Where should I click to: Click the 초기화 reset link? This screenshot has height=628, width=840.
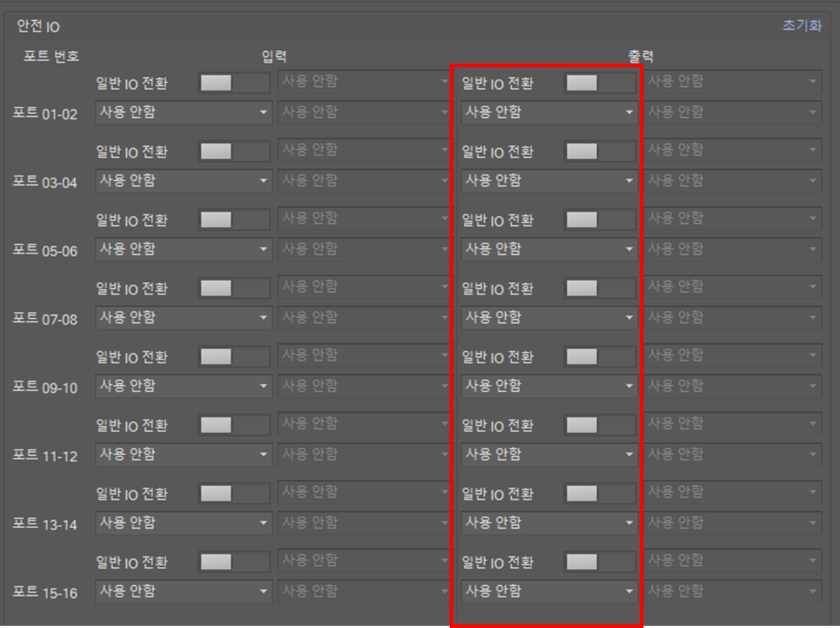click(x=801, y=25)
